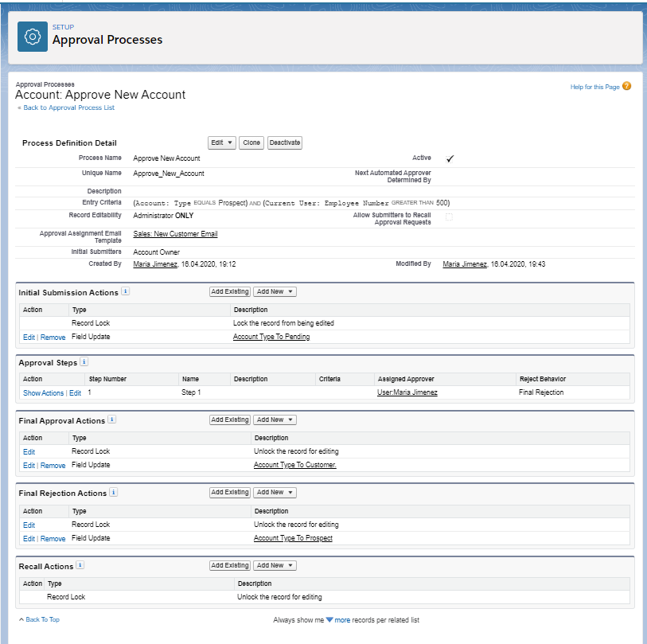Image resolution: width=647 pixels, height=644 pixels.
Task: Open Sales: New Customer Email template link
Action: pos(175,234)
